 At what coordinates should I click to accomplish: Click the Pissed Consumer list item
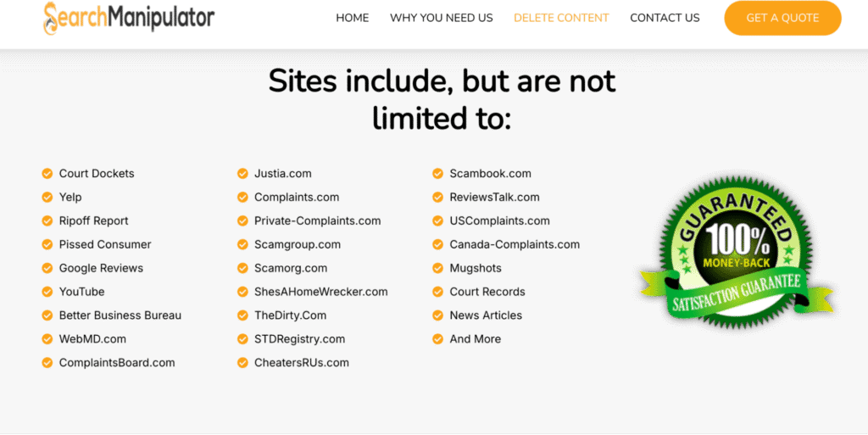click(105, 244)
